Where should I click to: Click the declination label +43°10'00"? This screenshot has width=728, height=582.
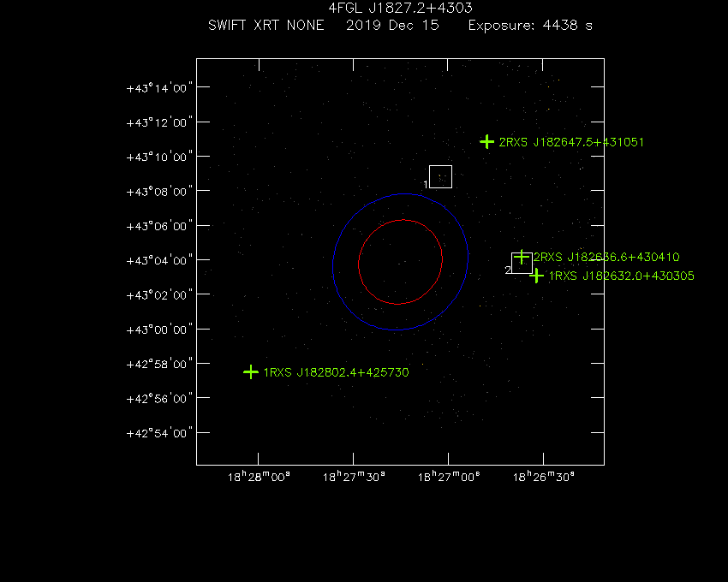coord(159,157)
